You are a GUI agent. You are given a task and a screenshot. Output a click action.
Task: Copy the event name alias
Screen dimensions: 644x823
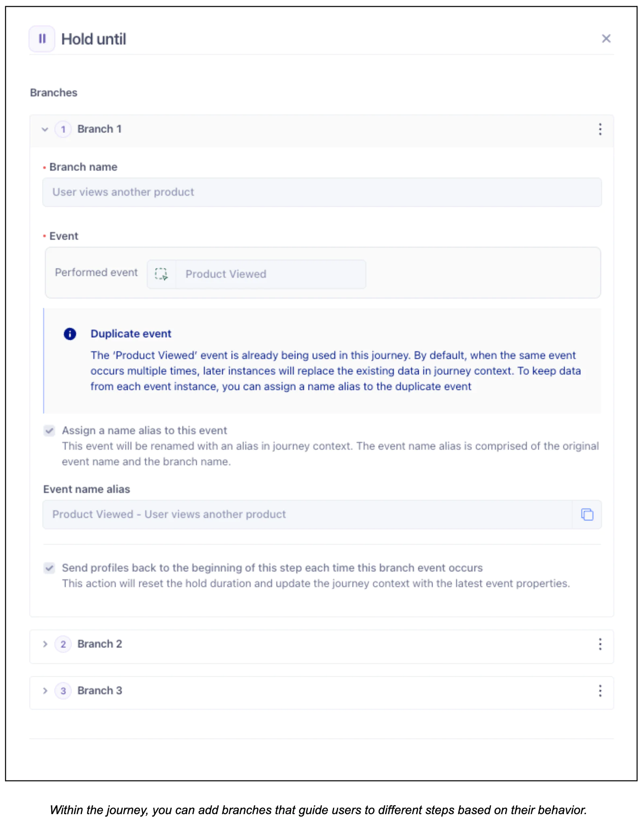(x=586, y=515)
